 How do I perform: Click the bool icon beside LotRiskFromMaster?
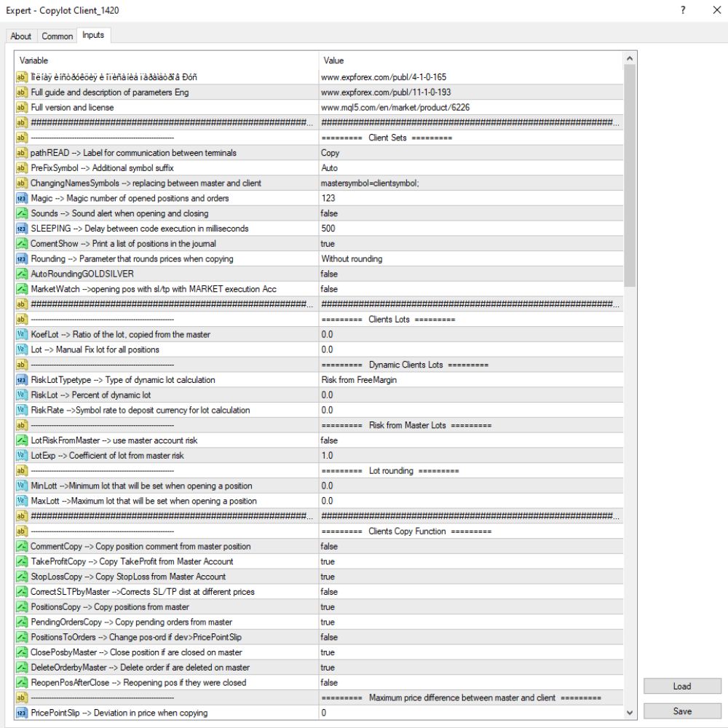click(21, 440)
